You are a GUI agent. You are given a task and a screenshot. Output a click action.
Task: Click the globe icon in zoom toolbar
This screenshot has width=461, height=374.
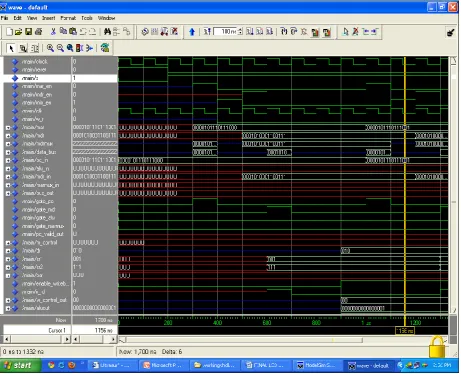105,48
